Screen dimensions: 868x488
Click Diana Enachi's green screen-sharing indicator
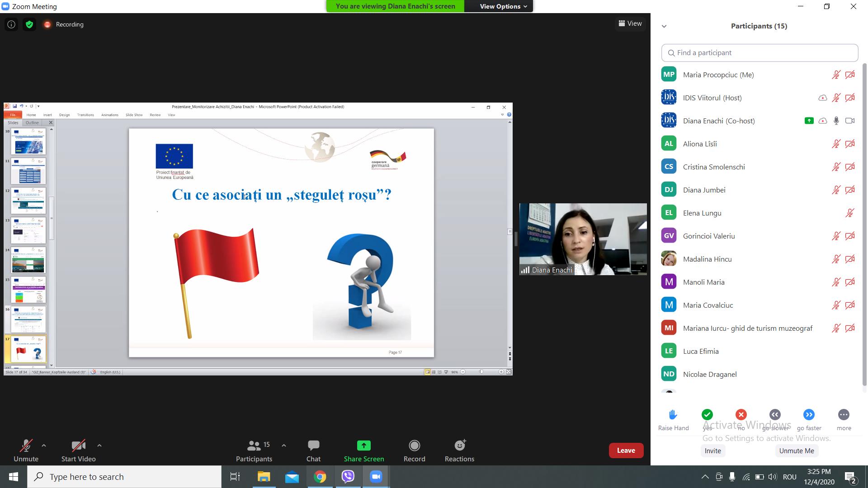809,121
